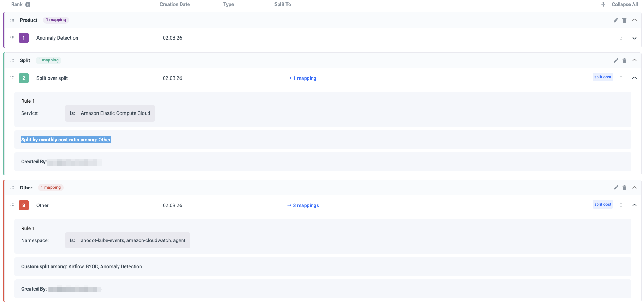
Task: Click the Collapse All button
Action: click(x=624, y=4)
